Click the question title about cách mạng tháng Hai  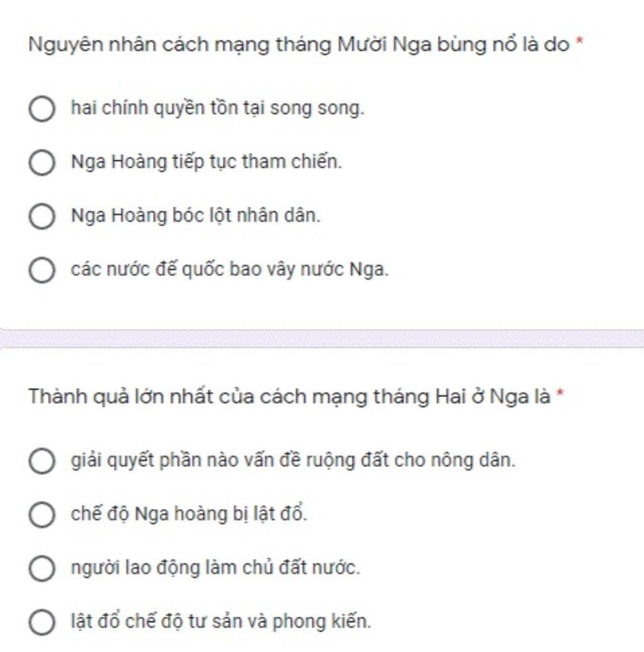pos(289,397)
